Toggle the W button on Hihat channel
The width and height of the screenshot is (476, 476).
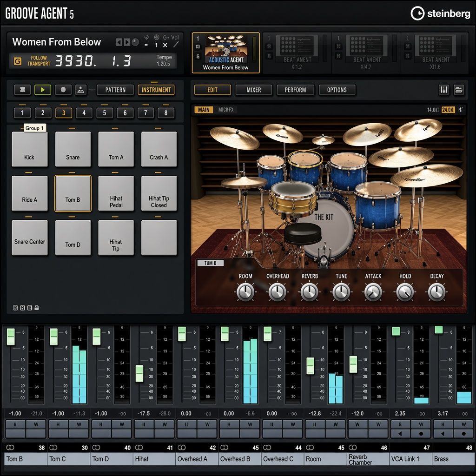click(x=165, y=424)
